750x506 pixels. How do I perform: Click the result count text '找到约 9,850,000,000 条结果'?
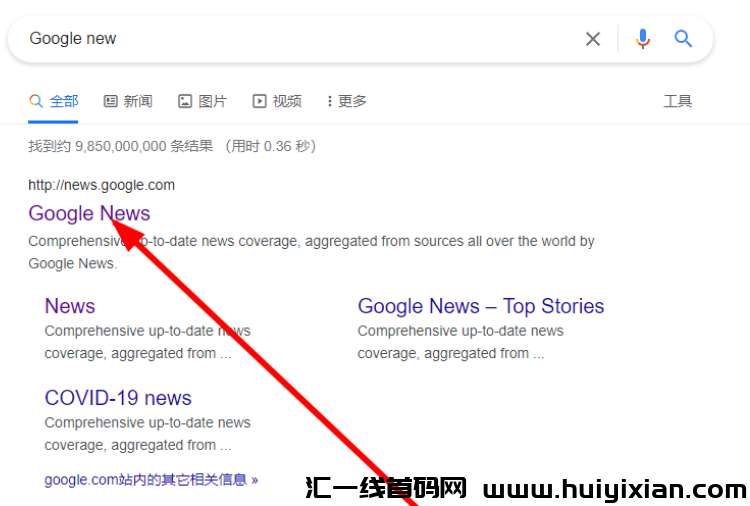pyautogui.click(x=121, y=146)
